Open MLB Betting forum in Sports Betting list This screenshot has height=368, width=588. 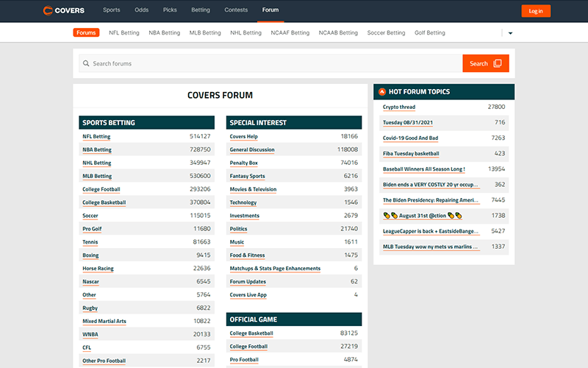coord(97,176)
